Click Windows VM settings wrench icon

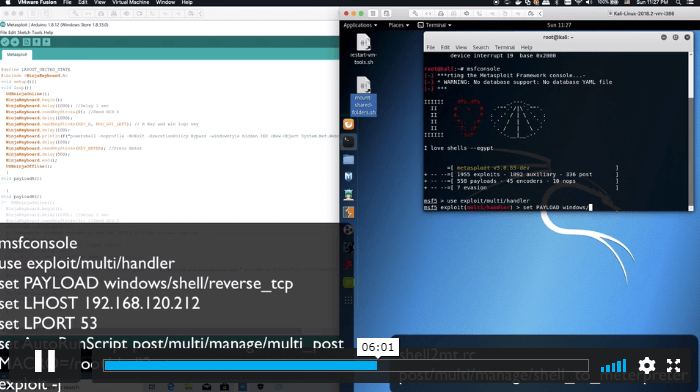point(75,13)
